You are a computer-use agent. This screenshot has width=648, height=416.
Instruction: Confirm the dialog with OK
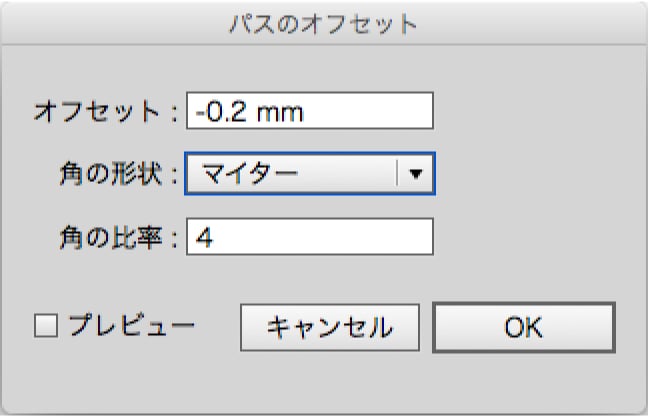(523, 327)
